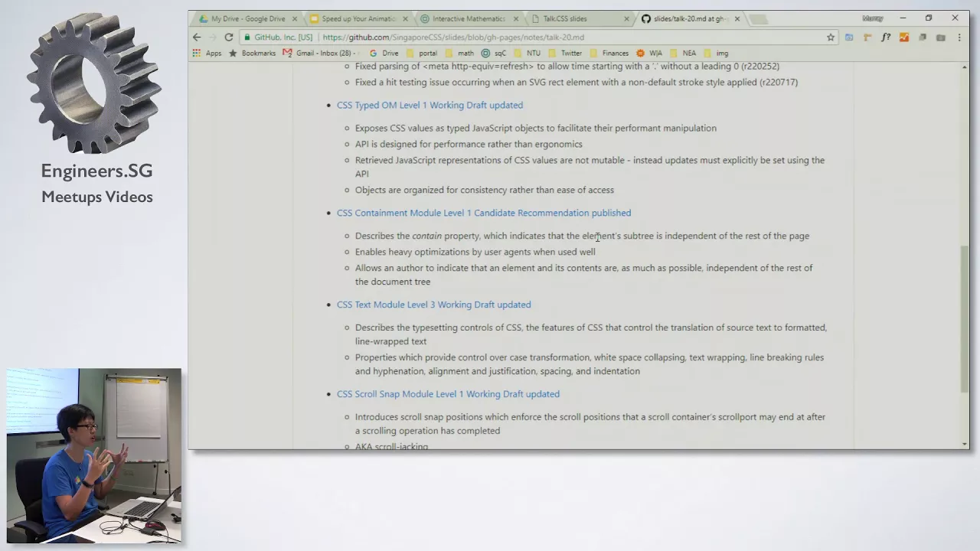Open CSS Text Module Level 3 link
The image size is (980, 551).
(433, 305)
